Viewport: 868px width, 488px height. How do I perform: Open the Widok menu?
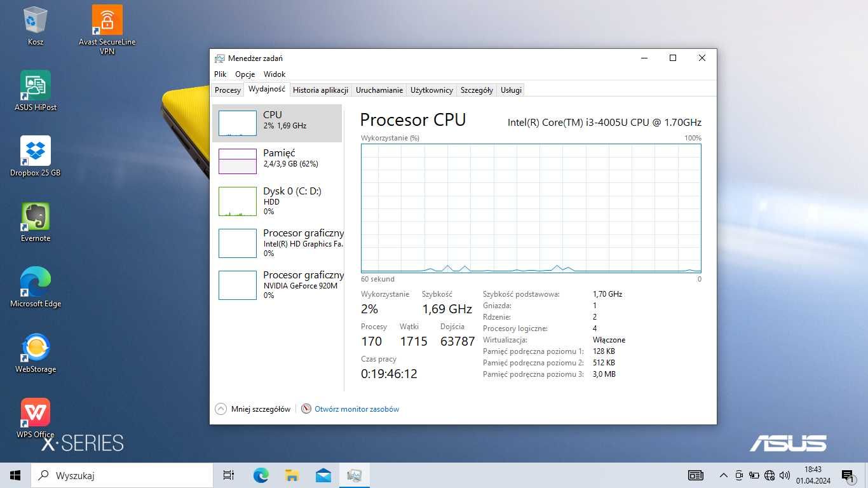point(275,74)
